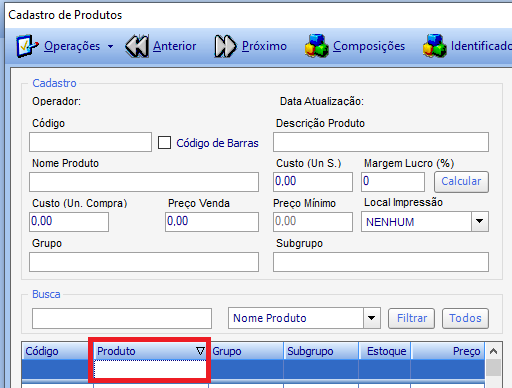Click the grid scrollbar up arrow

(493, 351)
